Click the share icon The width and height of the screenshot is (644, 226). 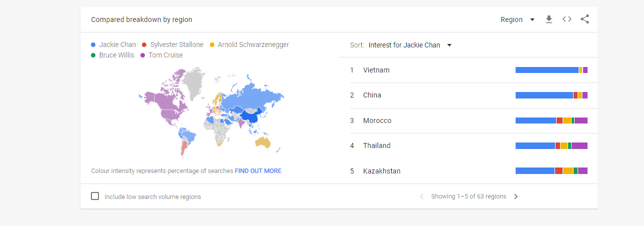click(585, 19)
